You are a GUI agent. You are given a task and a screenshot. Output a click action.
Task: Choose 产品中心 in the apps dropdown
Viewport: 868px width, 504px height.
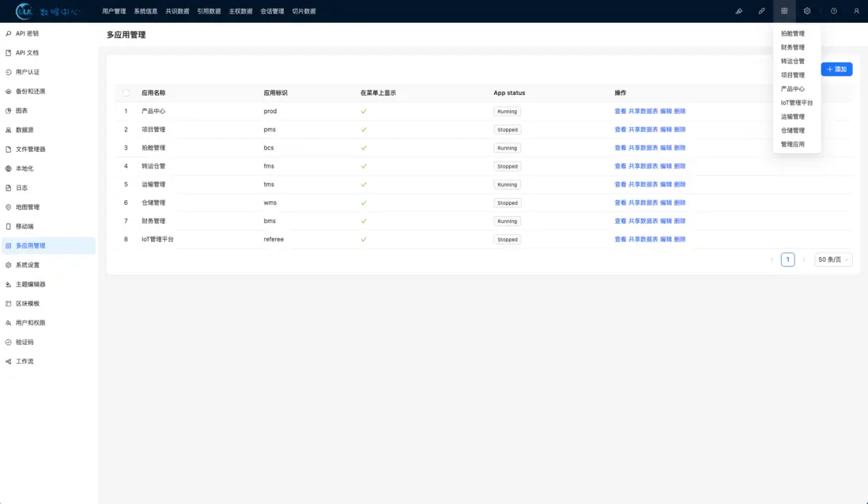tap(797, 89)
